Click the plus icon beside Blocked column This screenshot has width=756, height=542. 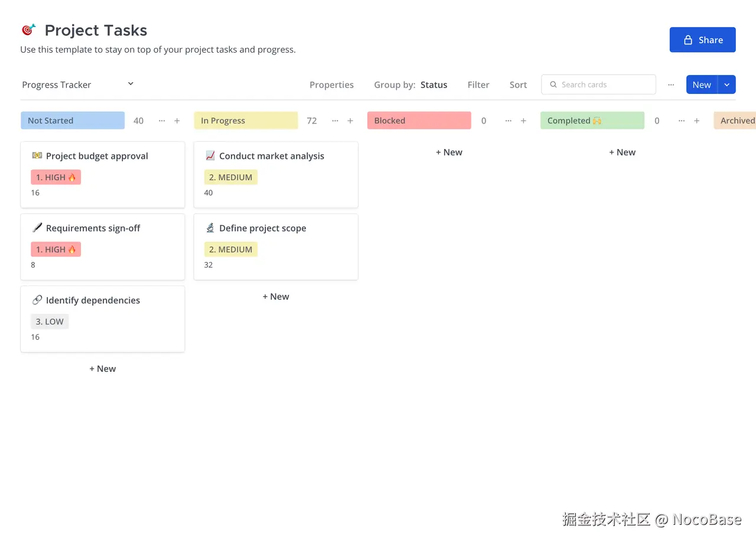[x=523, y=121]
